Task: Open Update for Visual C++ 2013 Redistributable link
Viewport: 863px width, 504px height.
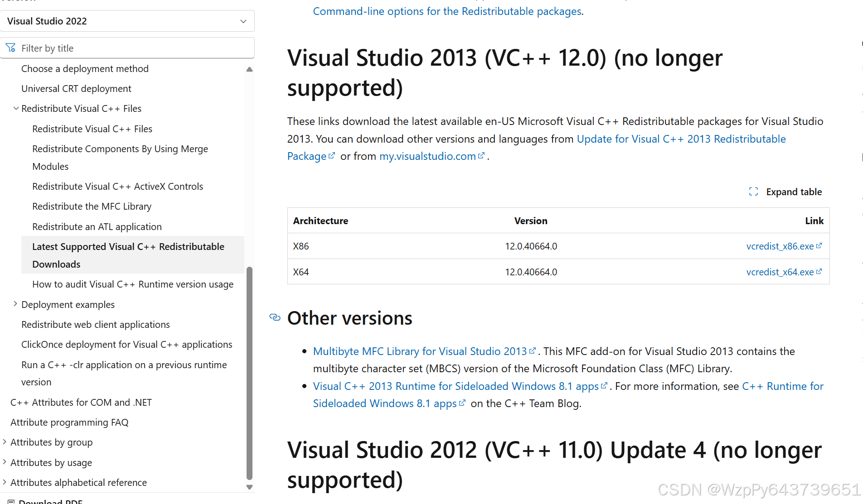Action: pos(681,139)
